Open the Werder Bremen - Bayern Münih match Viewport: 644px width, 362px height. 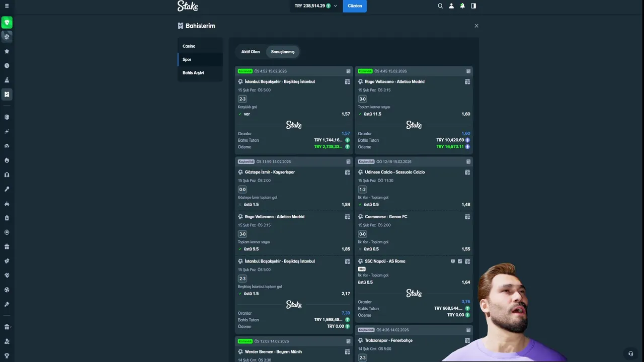[273, 352]
